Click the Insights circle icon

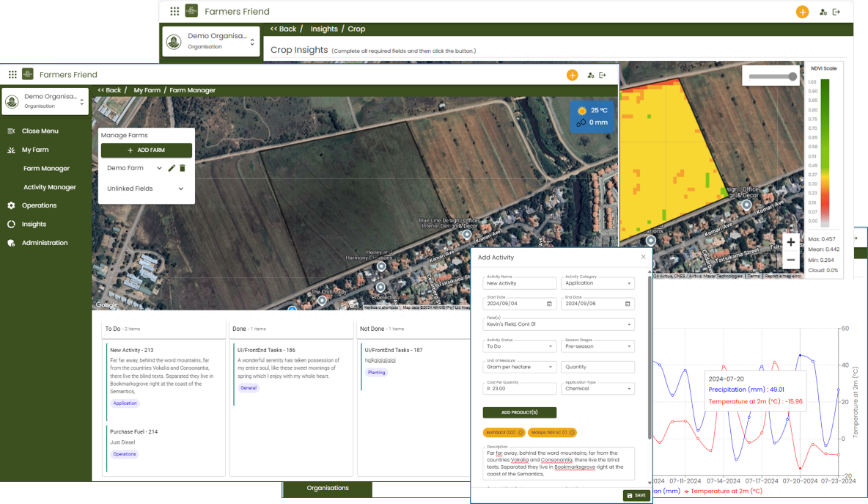11,224
